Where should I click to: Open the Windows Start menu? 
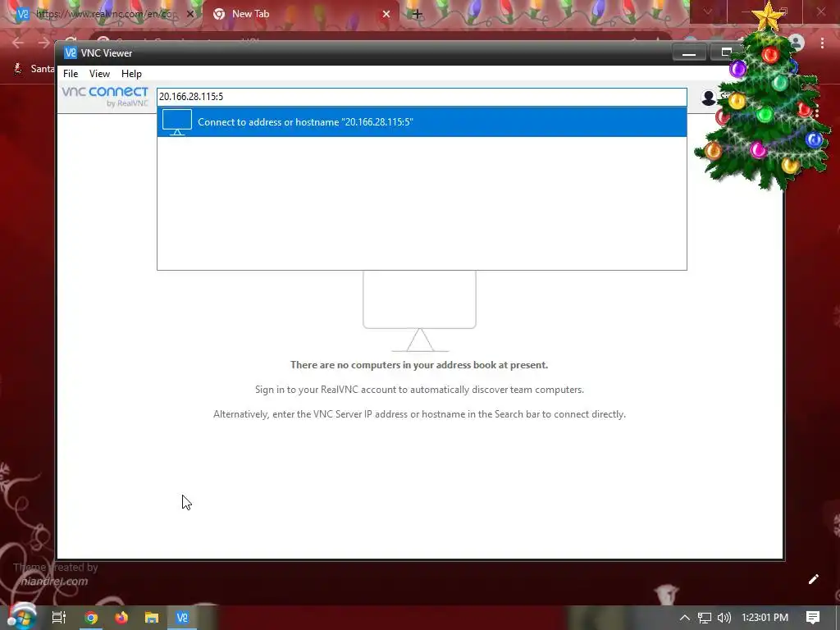click(x=21, y=617)
